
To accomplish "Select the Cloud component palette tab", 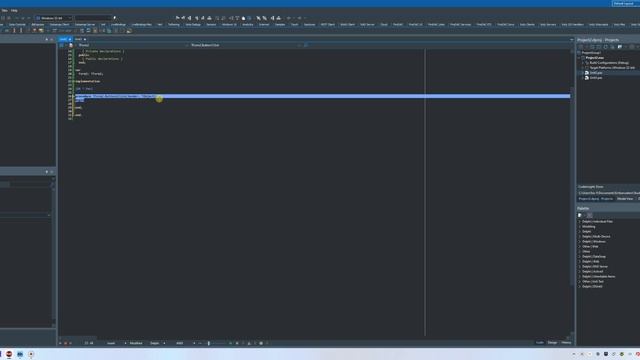I will [x=384, y=24].
